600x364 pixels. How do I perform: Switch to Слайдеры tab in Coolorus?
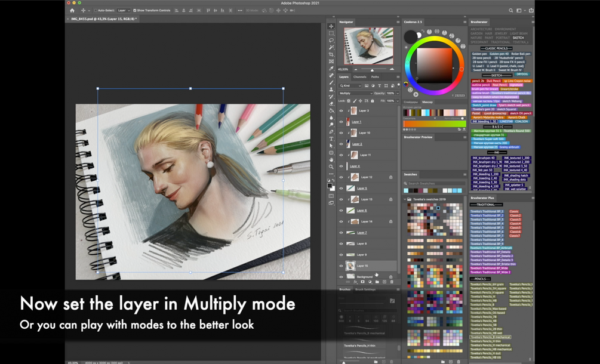coord(411,102)
